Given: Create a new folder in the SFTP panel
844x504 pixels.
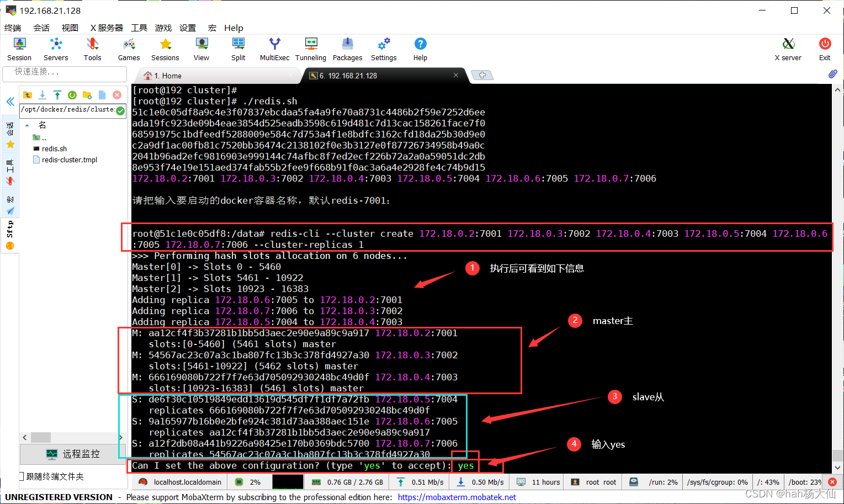Looking at the screenshot, I should click(x=87, y=94).
